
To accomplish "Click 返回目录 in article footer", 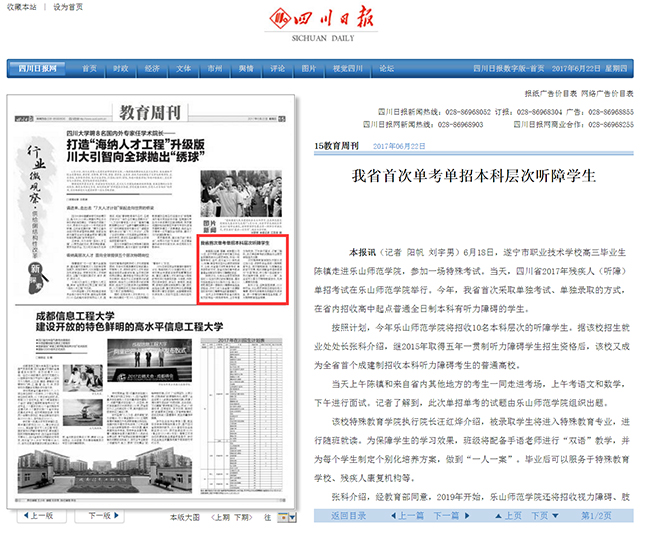I will tap(348, 516).
